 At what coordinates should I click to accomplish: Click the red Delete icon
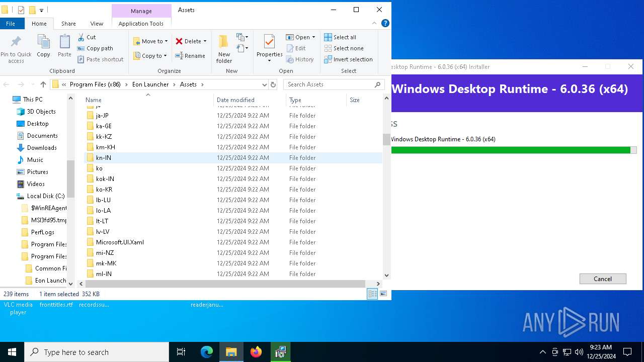click(179, 41)
